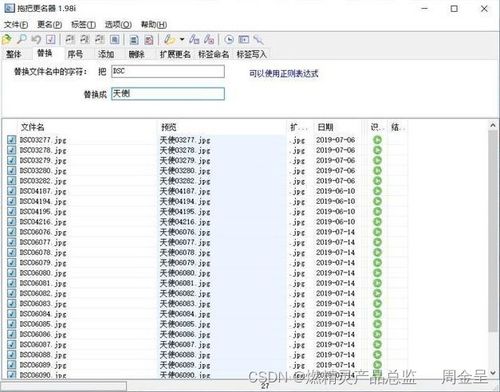Open the 添加 tab
500x392 pixels.
point(106,54)
